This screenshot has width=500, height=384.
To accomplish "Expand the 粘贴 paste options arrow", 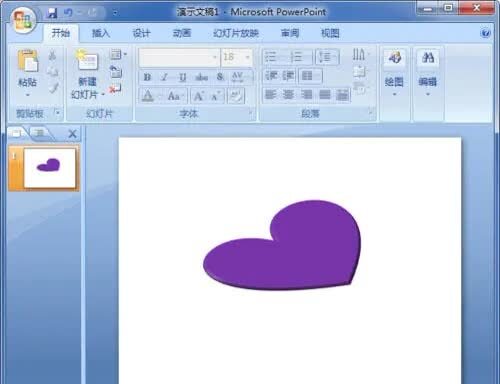I will click(x=28, y=95).
